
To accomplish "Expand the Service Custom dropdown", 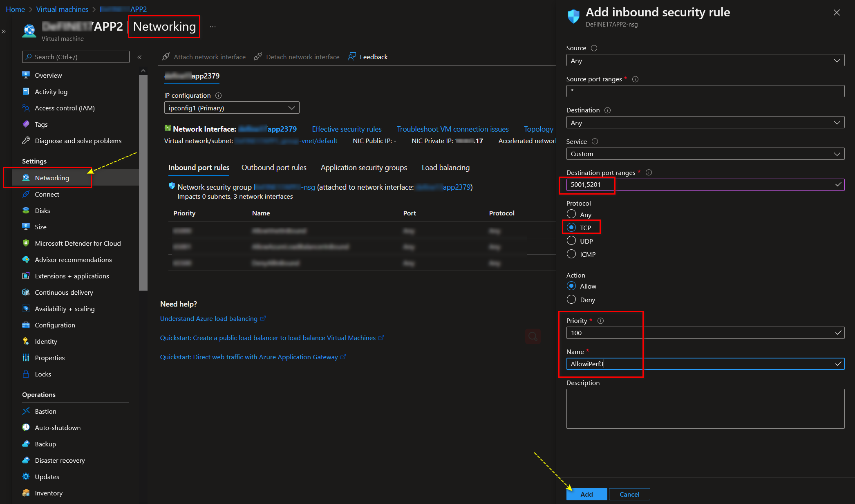I will click(705, 154).
